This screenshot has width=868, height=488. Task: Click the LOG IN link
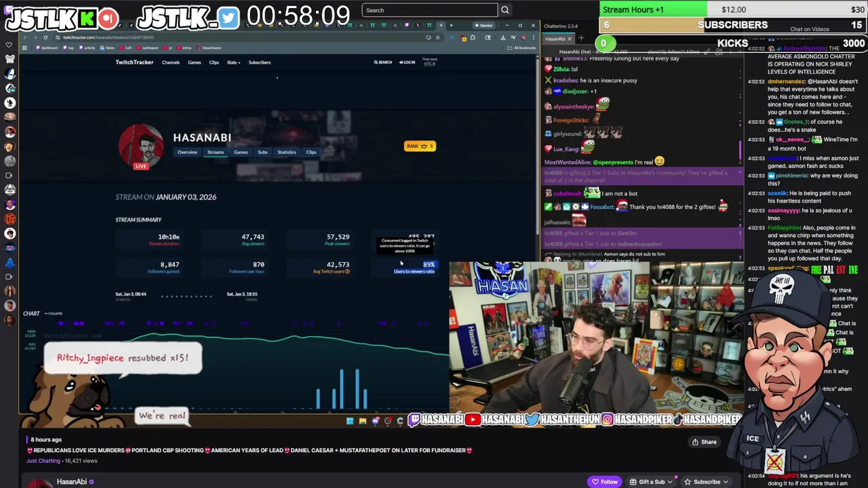408,62
